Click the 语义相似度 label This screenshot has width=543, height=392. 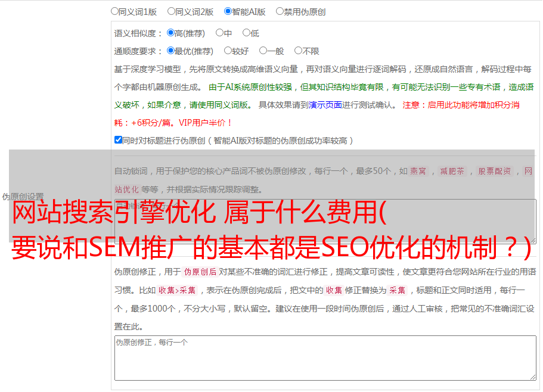138,33
